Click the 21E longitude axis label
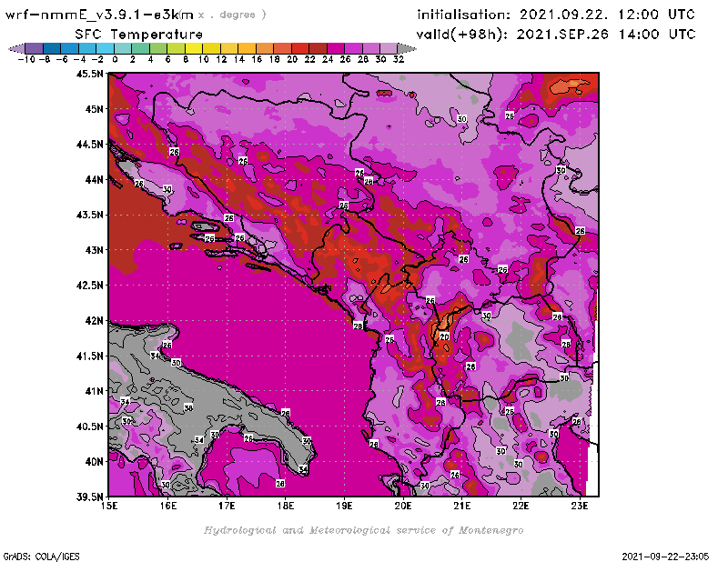Viewport: 728px width, 562px height. (461, 506)
